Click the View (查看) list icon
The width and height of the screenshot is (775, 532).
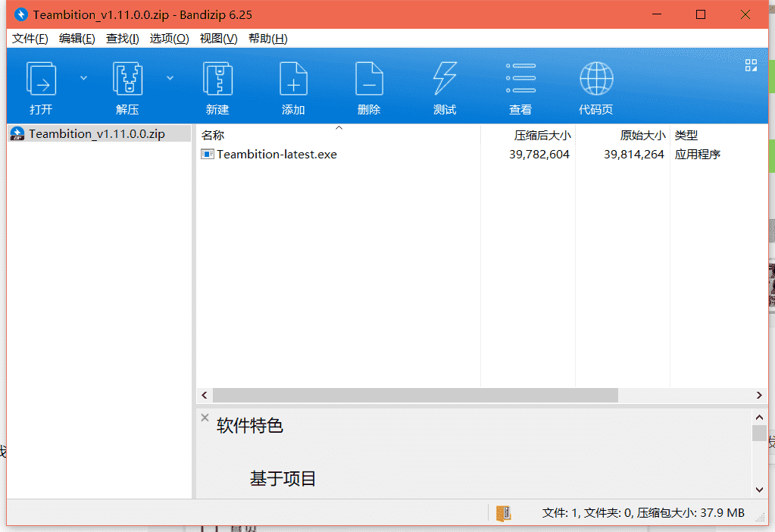[520, 78]
